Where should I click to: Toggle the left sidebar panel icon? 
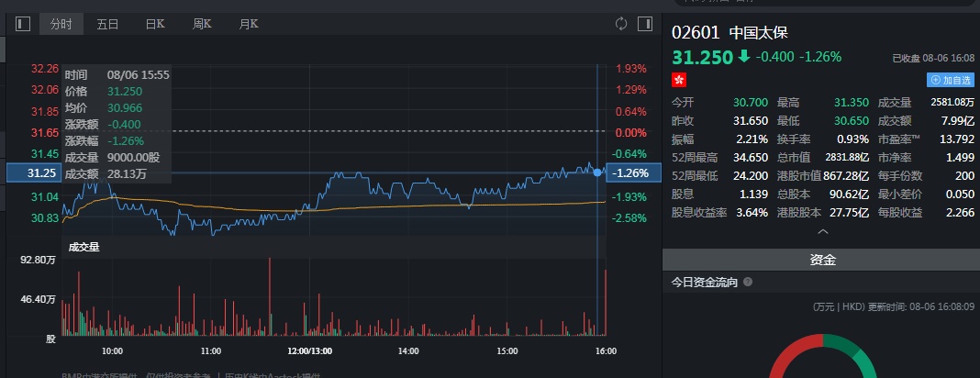(23, 24)
